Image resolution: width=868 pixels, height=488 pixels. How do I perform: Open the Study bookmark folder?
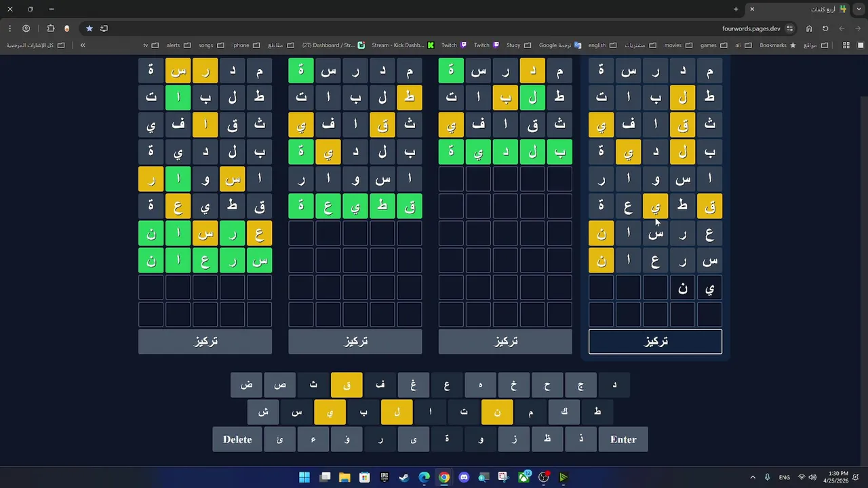pos(519,45)
